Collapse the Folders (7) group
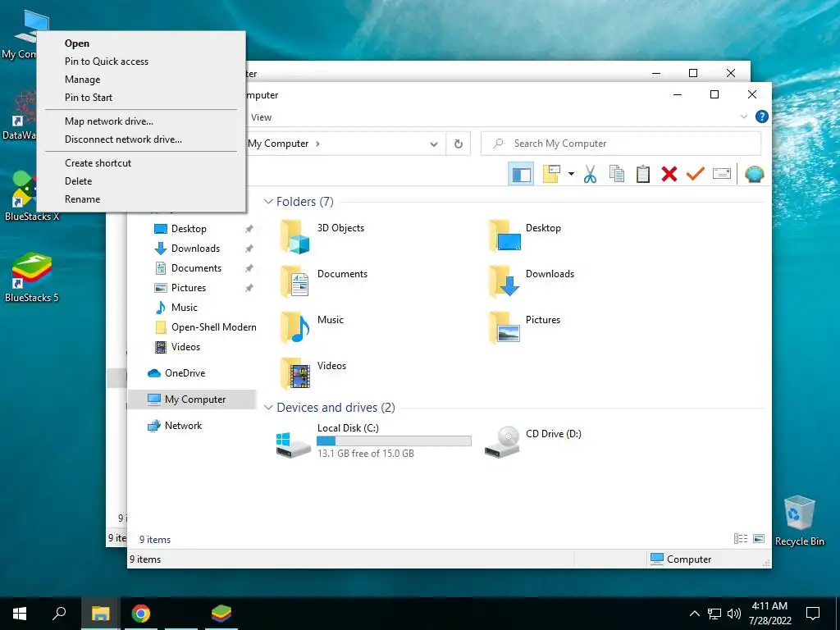 click(268, 202)
